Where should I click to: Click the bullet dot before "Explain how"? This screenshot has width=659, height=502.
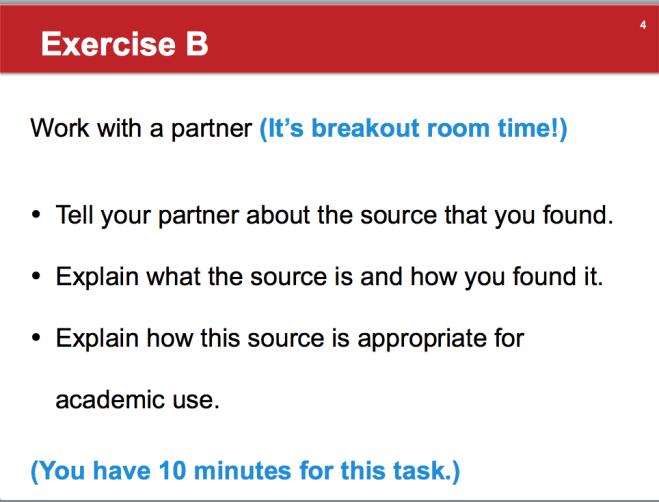[x=38, y=339]
